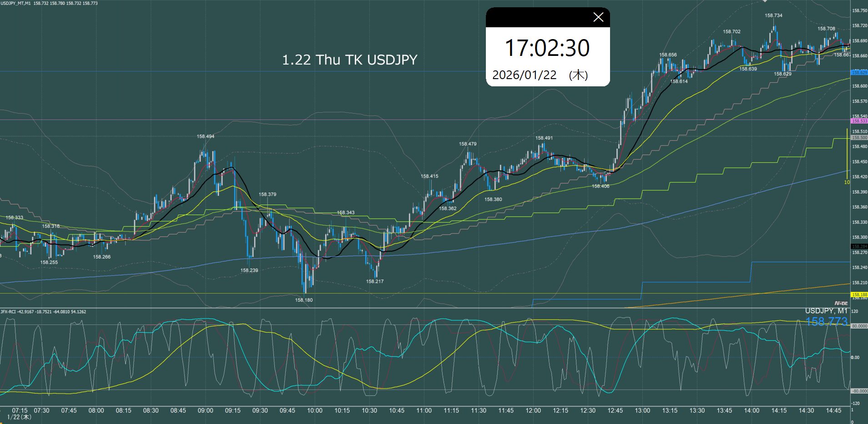
Task: Close the clock widget with the X
Action: tap(598, 17)
